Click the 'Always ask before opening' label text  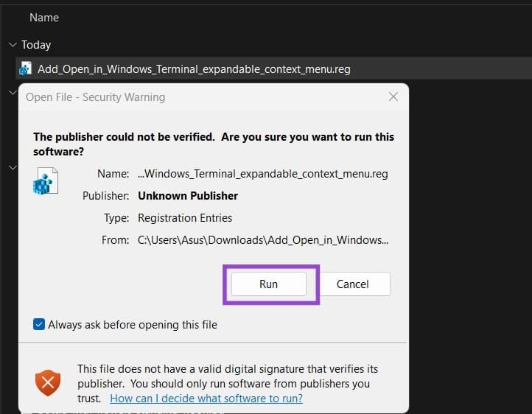pyautogui.click(x=133, y=325)
